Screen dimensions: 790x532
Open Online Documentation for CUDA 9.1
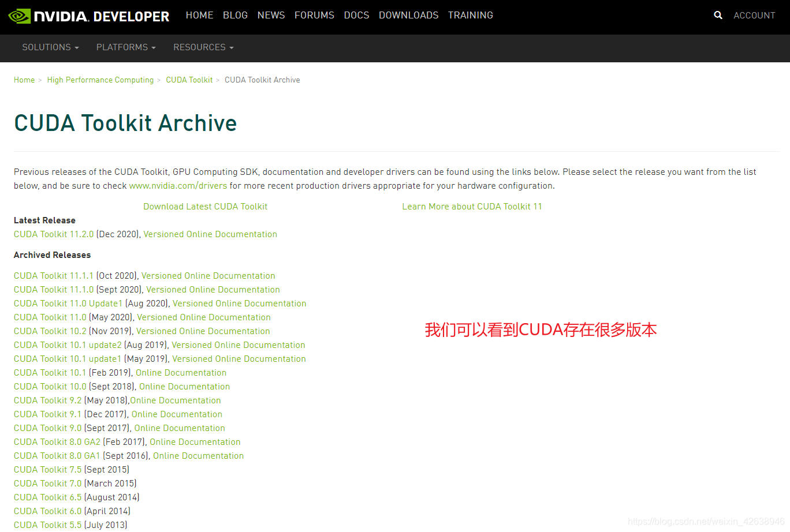coord(177,414)
